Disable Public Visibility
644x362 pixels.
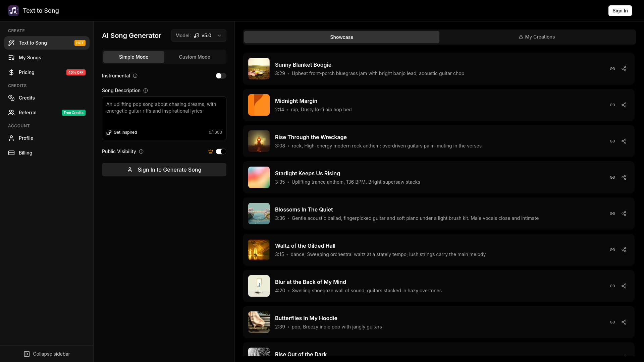coord(221,152)
